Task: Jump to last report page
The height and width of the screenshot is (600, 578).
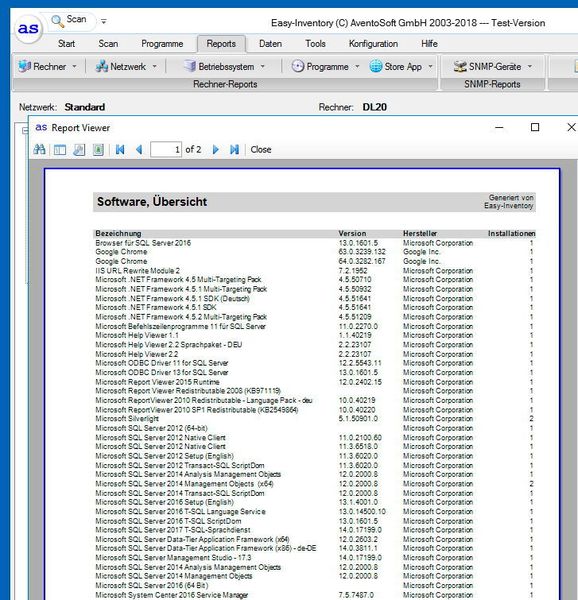Action: 234,150
